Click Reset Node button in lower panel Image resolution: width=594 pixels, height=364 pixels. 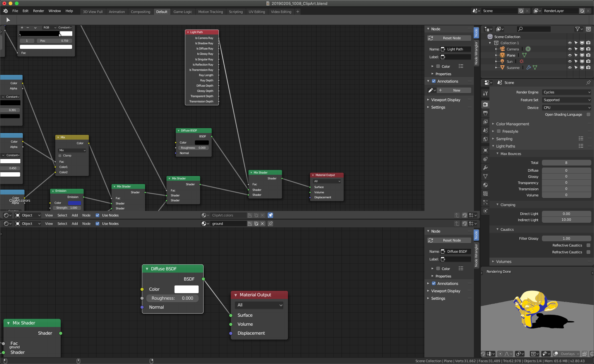click(x=451, y=240)
